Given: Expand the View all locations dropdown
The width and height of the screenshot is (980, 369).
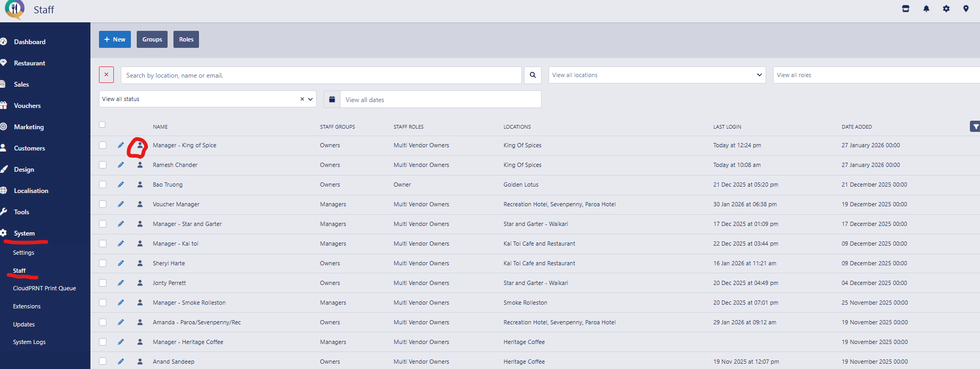Looking at the screenshot, I should 657,75.
